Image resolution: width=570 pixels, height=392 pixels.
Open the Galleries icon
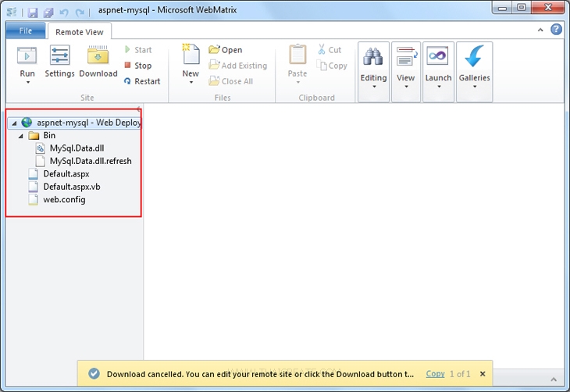[474, 56]
